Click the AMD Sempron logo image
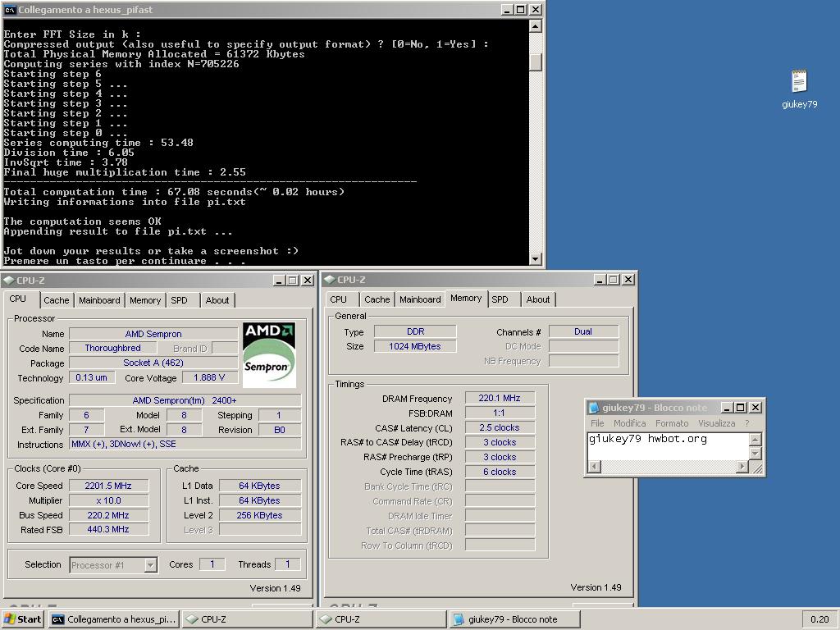840x630 pixels. (x=269, y=354)
